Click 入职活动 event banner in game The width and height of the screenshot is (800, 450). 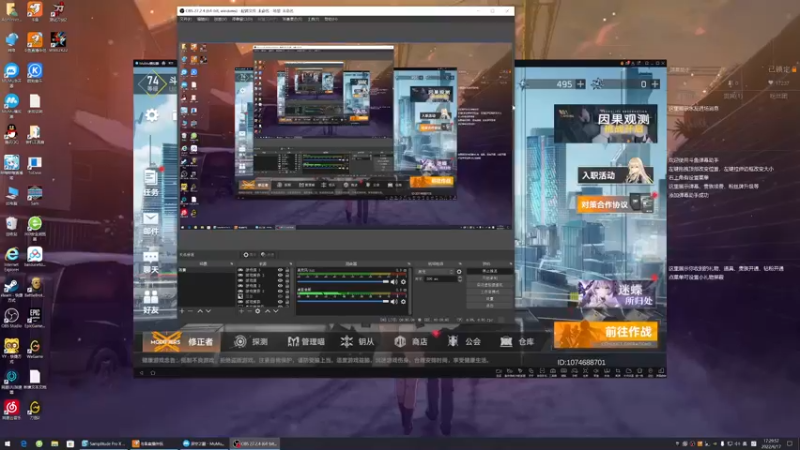coord(615,174)
